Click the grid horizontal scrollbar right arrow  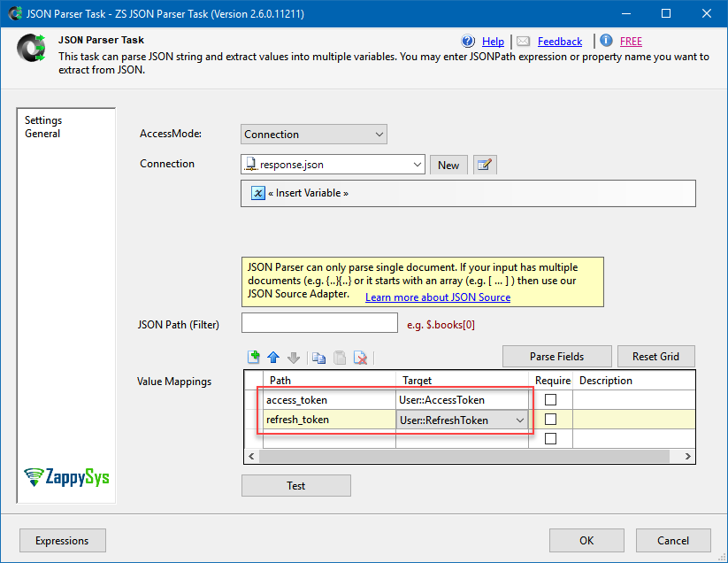(x=687, y=456)
